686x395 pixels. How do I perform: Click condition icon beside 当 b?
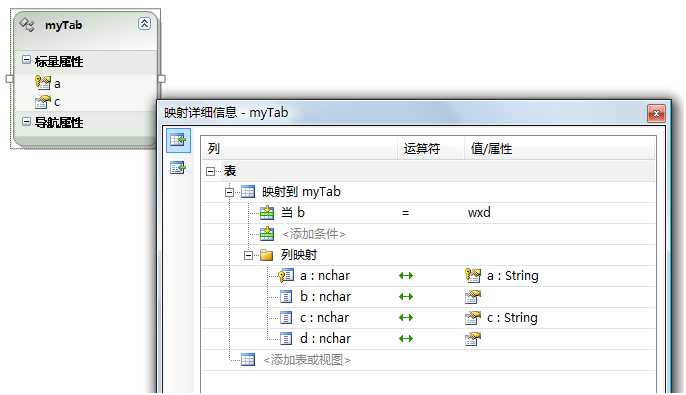click(x=266, y=213)
